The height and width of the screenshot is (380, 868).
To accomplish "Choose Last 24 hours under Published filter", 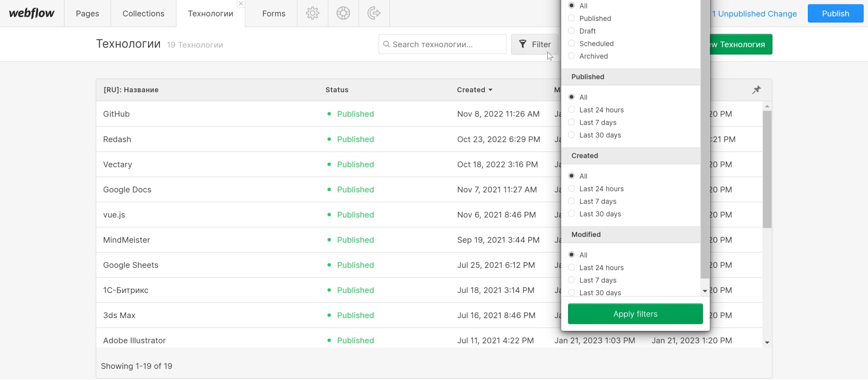I will (571, 110).
